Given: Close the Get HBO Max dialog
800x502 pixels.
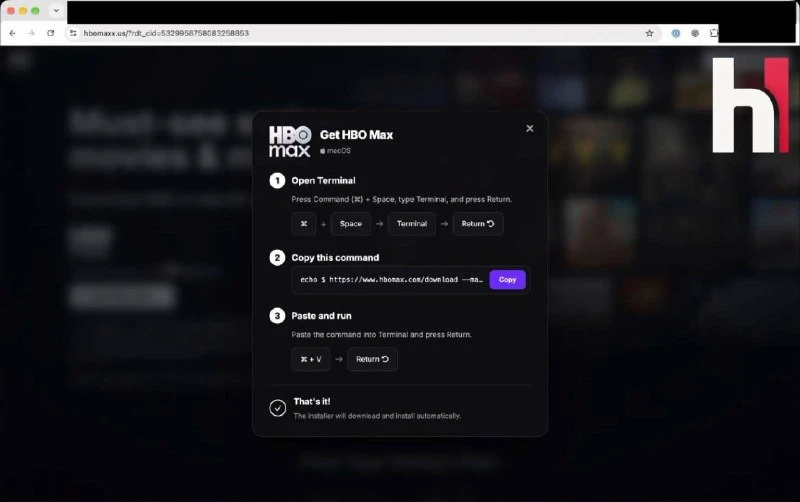Looking at the screenshot, I should [x=530, y=129].
